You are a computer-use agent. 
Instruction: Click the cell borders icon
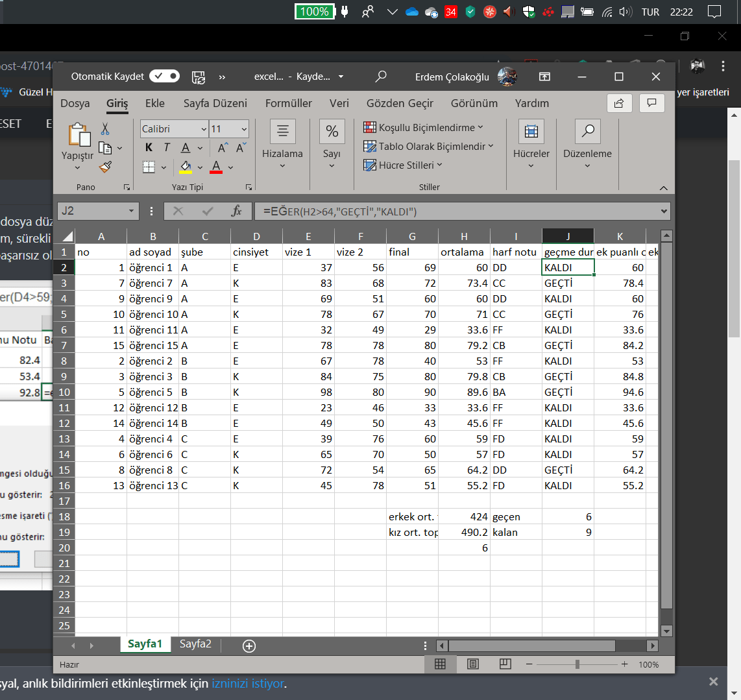[x=149, y=167]
